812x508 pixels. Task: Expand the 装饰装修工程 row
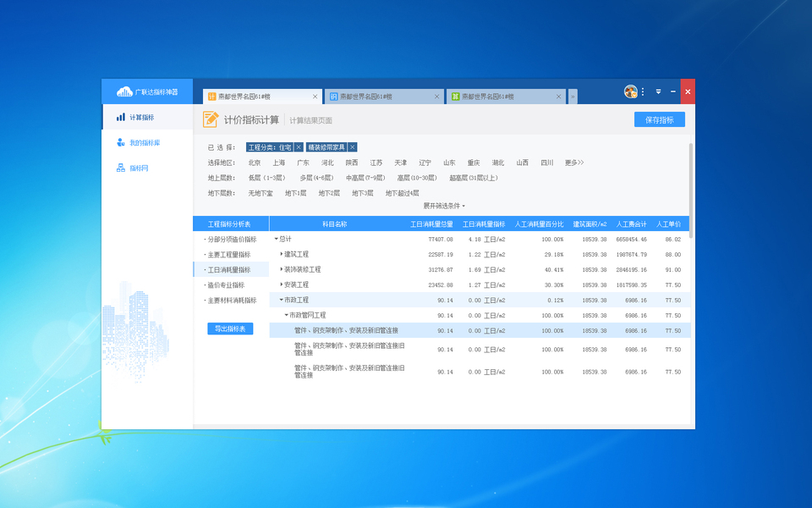tap(281, 269)
